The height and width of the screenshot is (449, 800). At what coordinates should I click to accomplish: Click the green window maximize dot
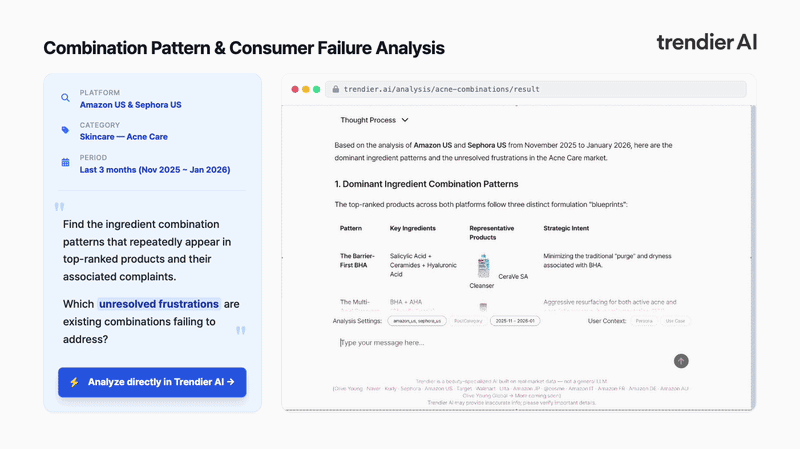click(317, 89)
